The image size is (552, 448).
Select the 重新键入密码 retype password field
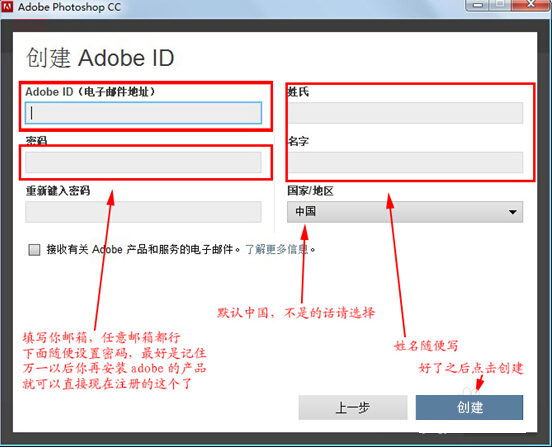tap(143, 212)
